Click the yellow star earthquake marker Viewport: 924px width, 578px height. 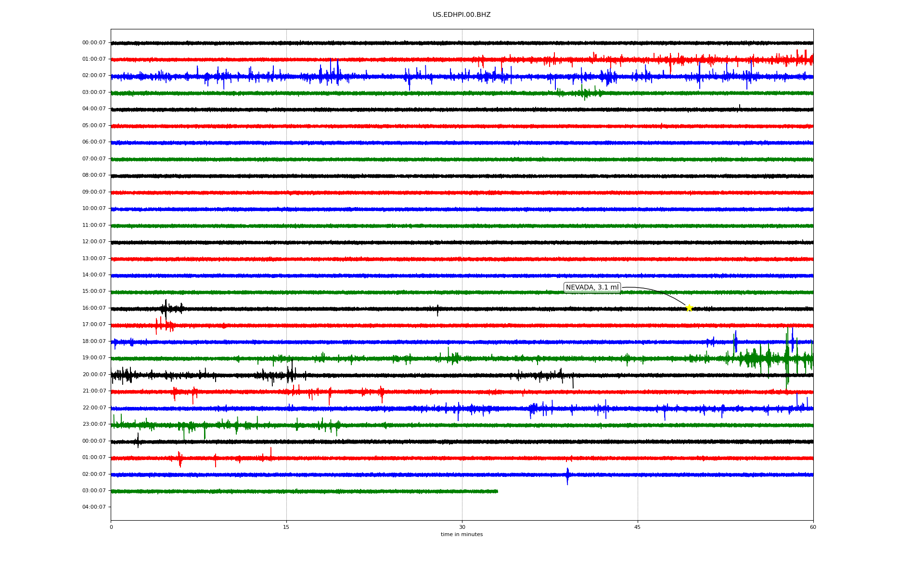click(689, 308)
